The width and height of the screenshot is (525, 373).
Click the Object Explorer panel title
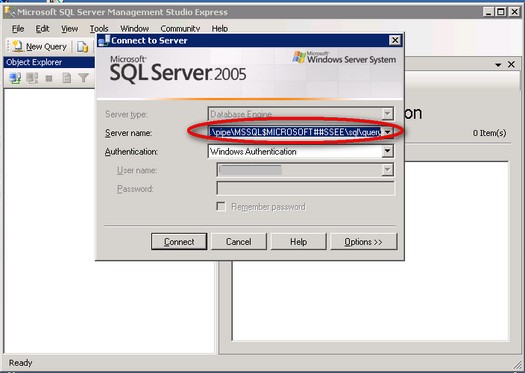[34, 62]
